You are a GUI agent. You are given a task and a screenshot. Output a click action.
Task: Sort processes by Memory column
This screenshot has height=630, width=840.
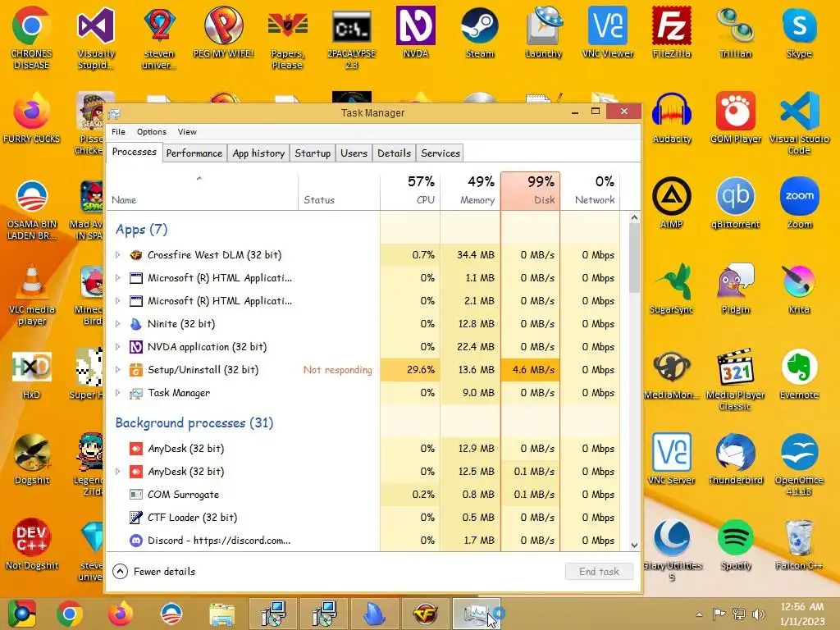pyautogui.click(x=470, y=190)
